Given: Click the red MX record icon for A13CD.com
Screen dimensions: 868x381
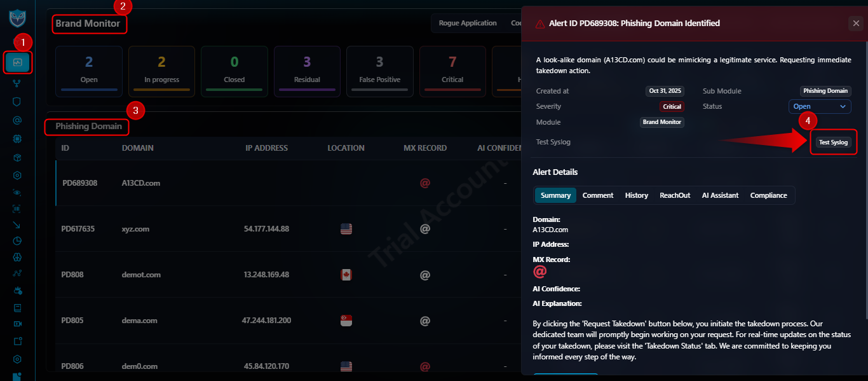Looking at the screenshot, I should pos(425,183).
